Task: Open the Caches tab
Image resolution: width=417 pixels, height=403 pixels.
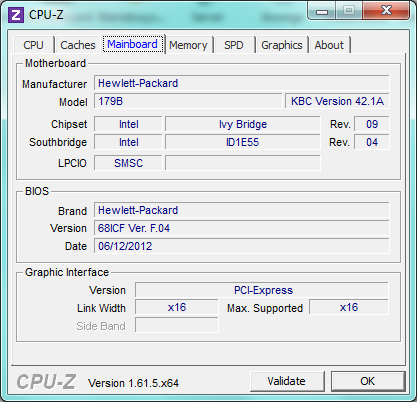Action: pos(78,45)
